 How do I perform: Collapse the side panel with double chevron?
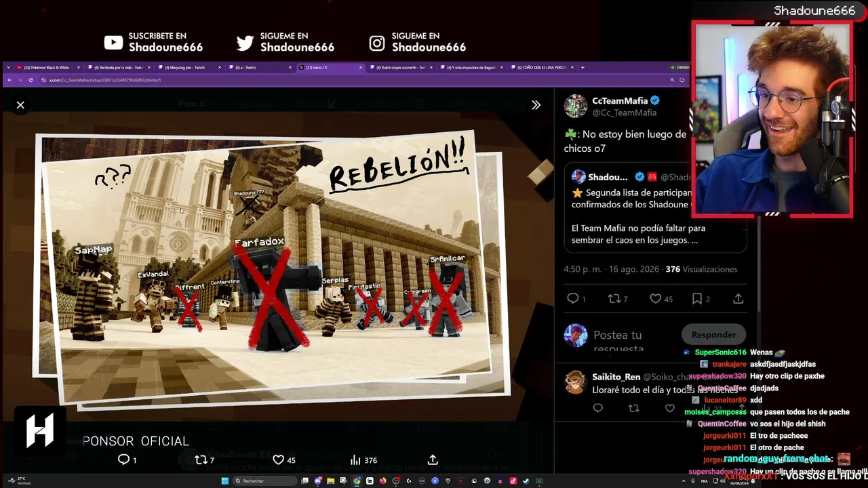click(536, 105)
